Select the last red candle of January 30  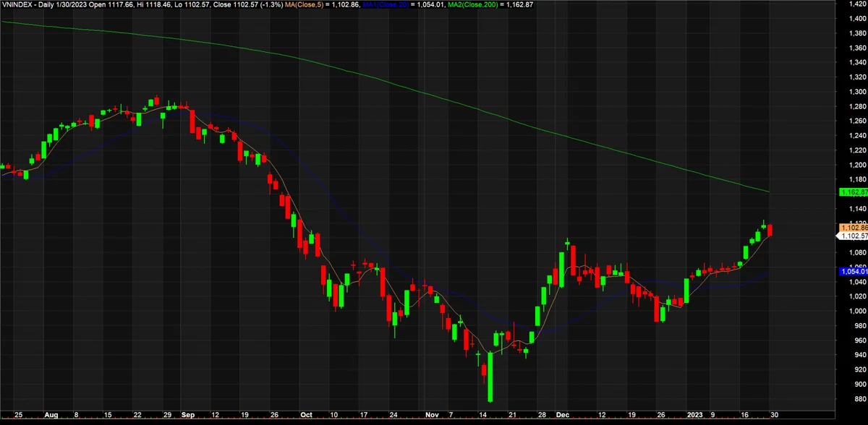[x=770, y=230]
